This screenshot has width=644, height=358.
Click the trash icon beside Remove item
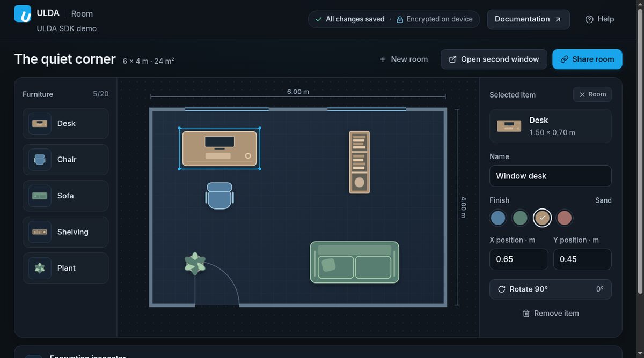tap(526, 314)
